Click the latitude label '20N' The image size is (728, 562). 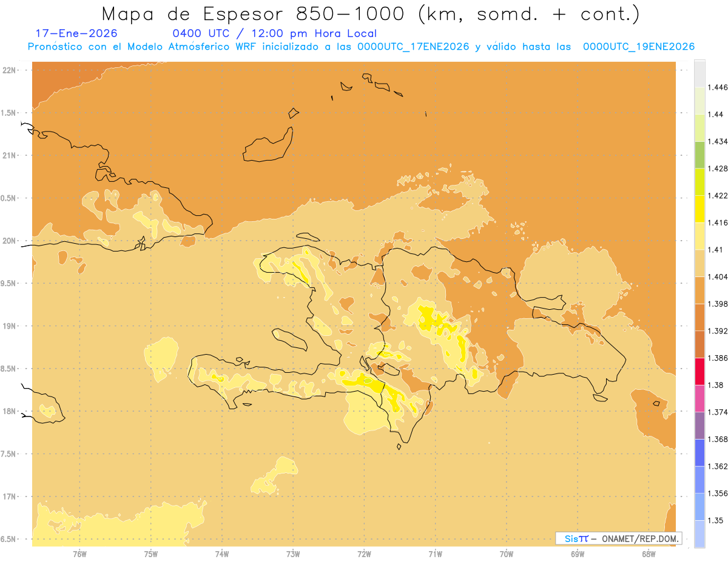tap(9, 241)
